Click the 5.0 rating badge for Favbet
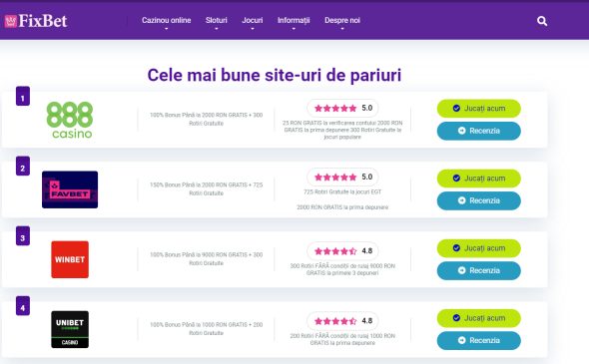 click(x=342, y=177)
